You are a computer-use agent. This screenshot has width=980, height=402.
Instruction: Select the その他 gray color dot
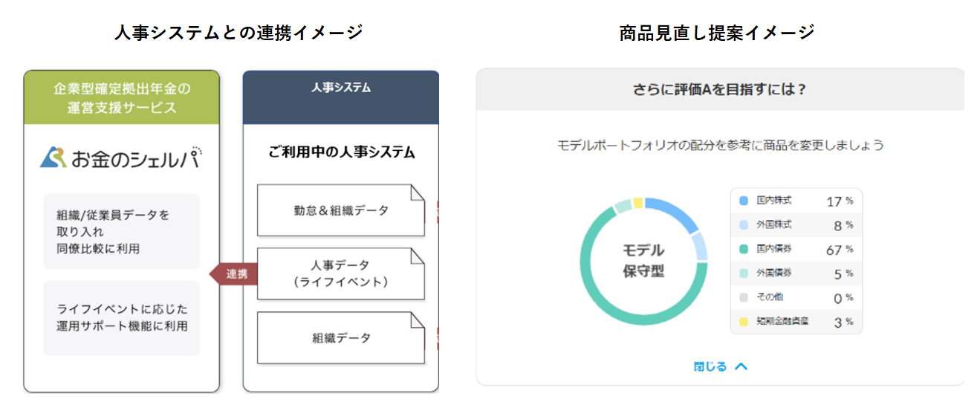(743, 297)
